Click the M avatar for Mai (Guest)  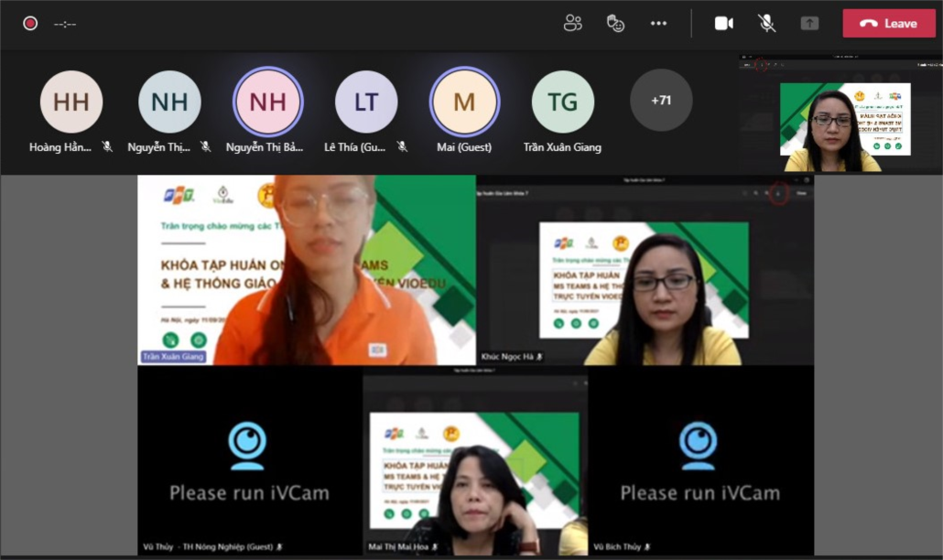click(x=464, y=102)
